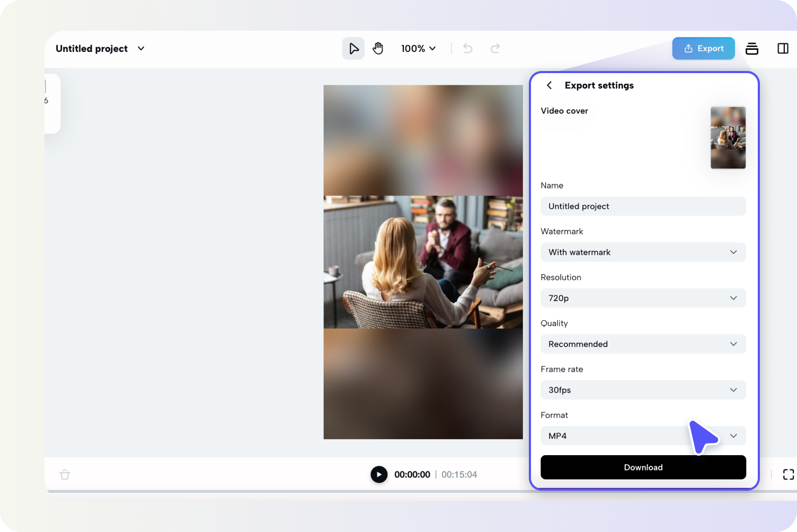Open the Watermark dropdown
797x532 pixels.
[x=643, y=252]
